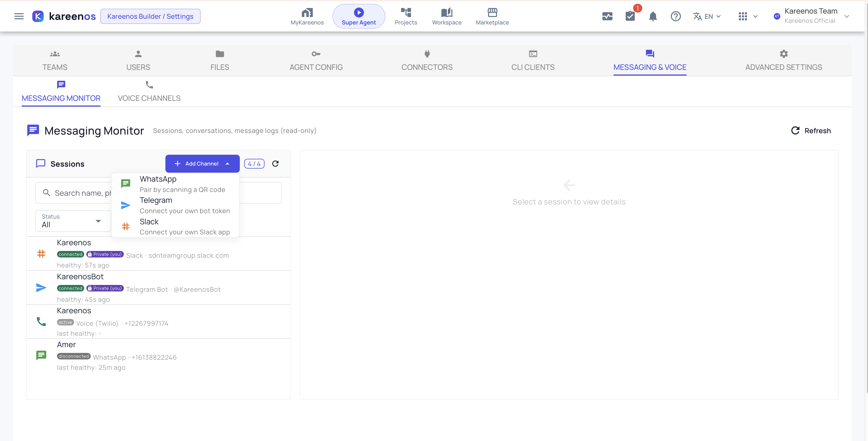Click the Kareenos Team avatar icon
Screen dimensions: 868x441
pyautogui.click(x=777, y=16)
